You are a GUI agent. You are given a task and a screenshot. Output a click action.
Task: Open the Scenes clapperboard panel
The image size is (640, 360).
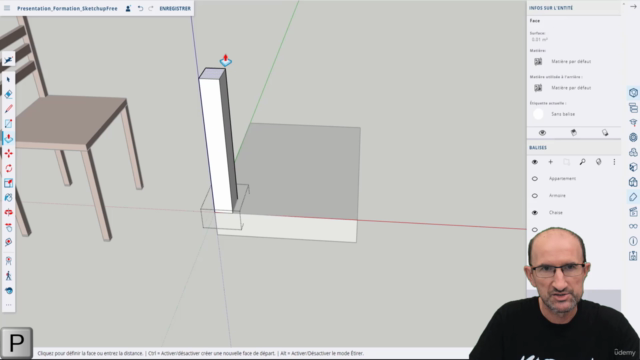coord(633,211)
